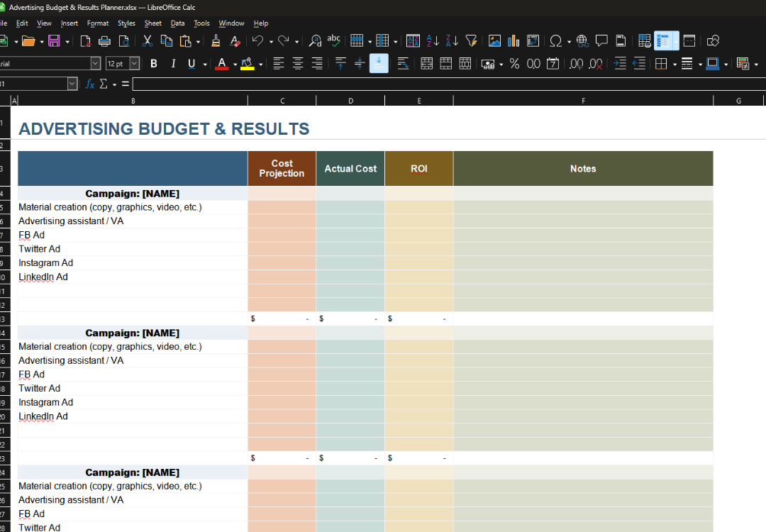Open the font color dropdown arrow
Viewport: 766px width, 532px height.
235,64
